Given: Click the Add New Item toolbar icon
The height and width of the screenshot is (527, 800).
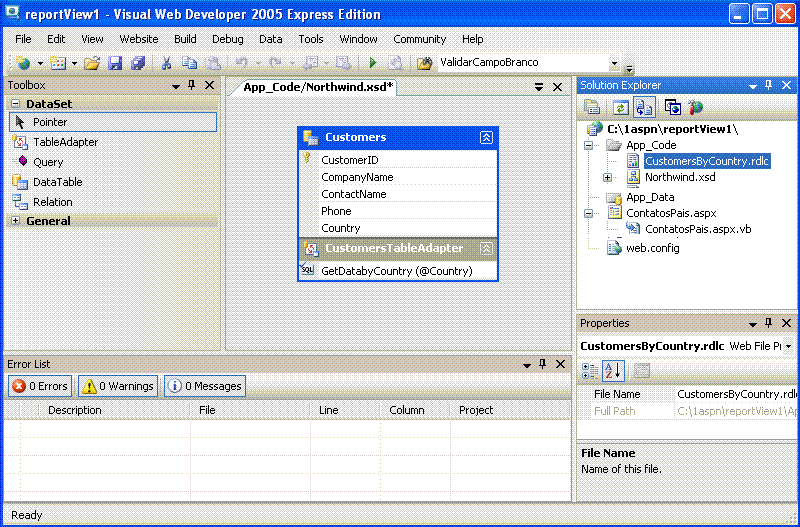Looking at the screenshot, I should (58, 63).
